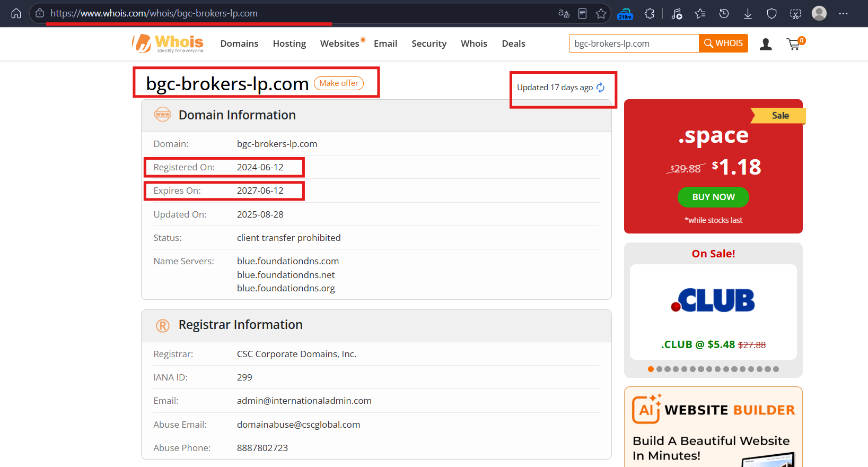Add this page to favorites star
This screenshot has height=467, width=868.
coord(601,13)
